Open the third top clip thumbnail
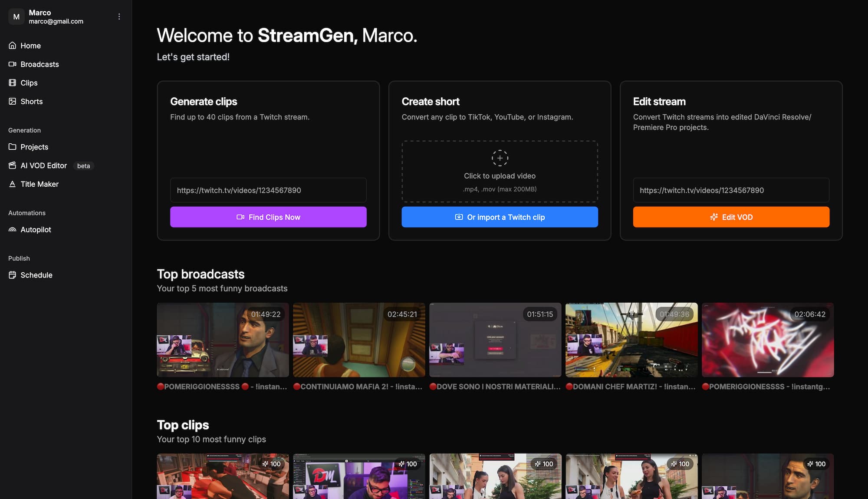The image size is (868, 499). [495, 476]
